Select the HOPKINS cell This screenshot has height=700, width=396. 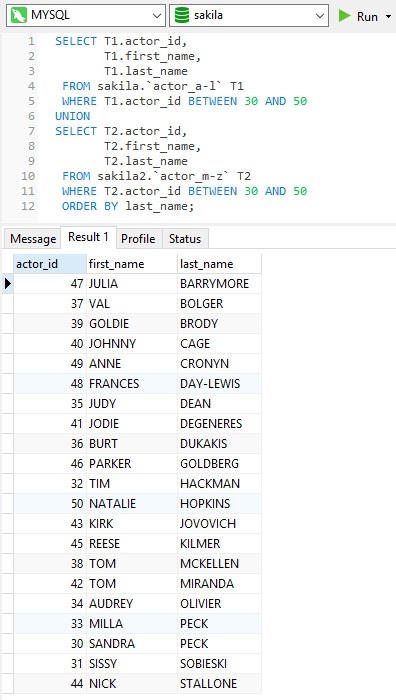point(219,504)
